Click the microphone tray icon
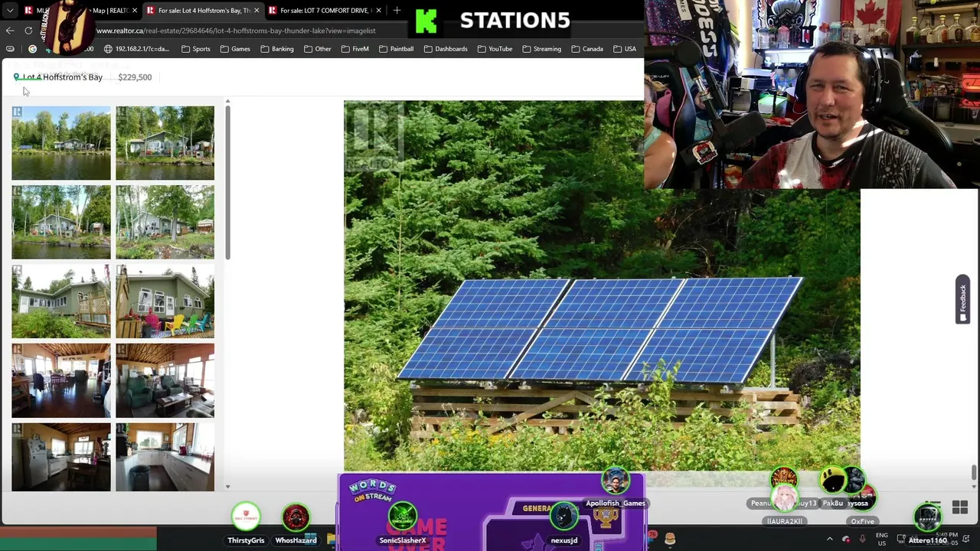This screenshot has height=551, width=980. [862, 540]
